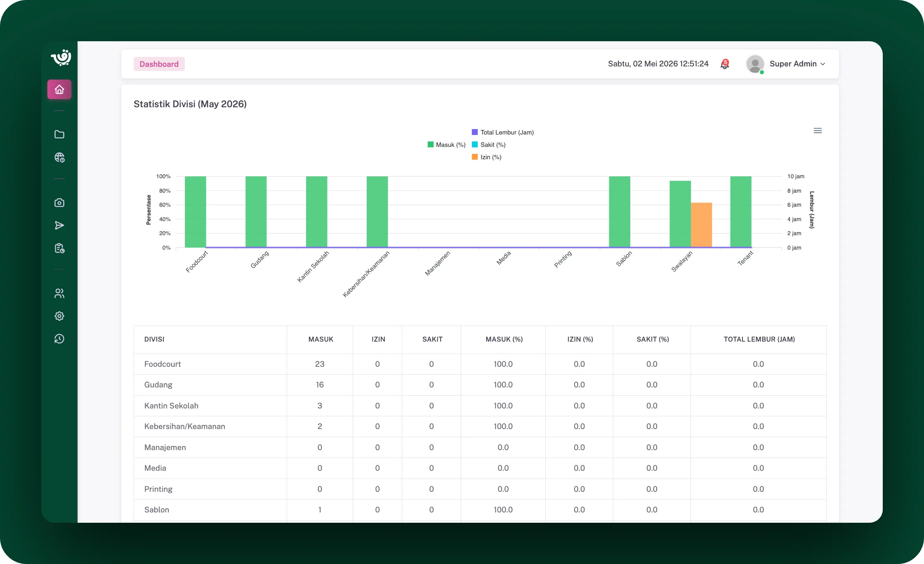This screenshot has height=564, width=924.
Task: Click the paper plane send icon
Action: [59, 225]
